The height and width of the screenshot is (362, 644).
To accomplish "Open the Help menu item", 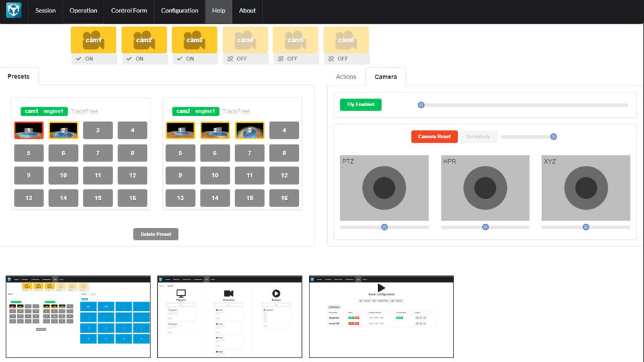I will (218, 11).
